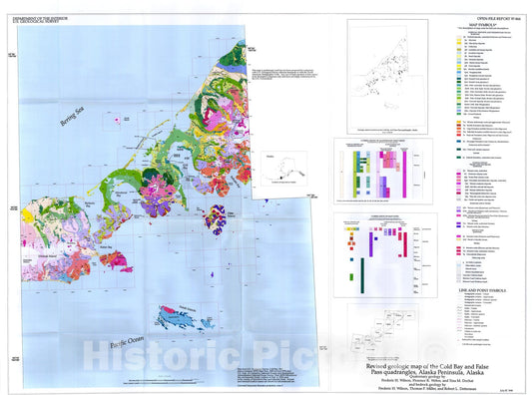Open the Alaska location inset map

coord(283,169)
